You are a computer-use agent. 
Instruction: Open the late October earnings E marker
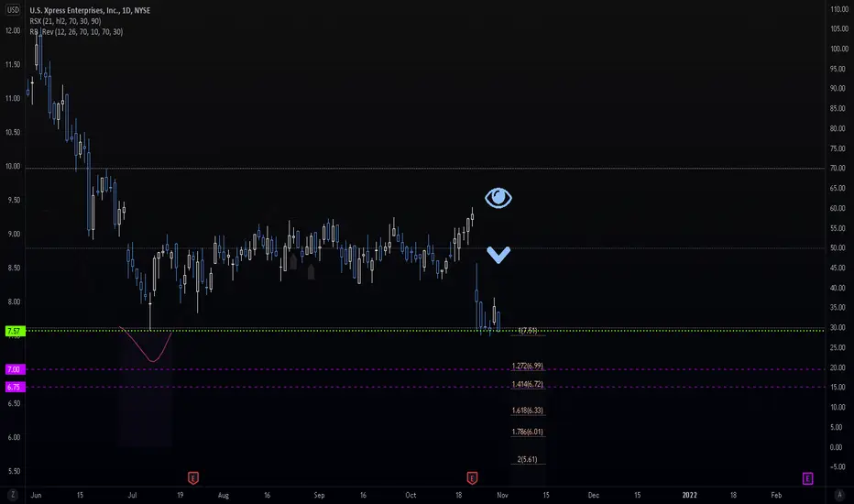click(x=472, y=477)
